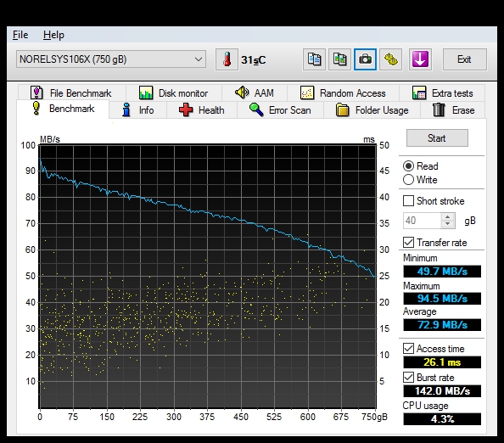504x443 pixels.
Task: Click the short stroke gB input field
Action: 423,221
